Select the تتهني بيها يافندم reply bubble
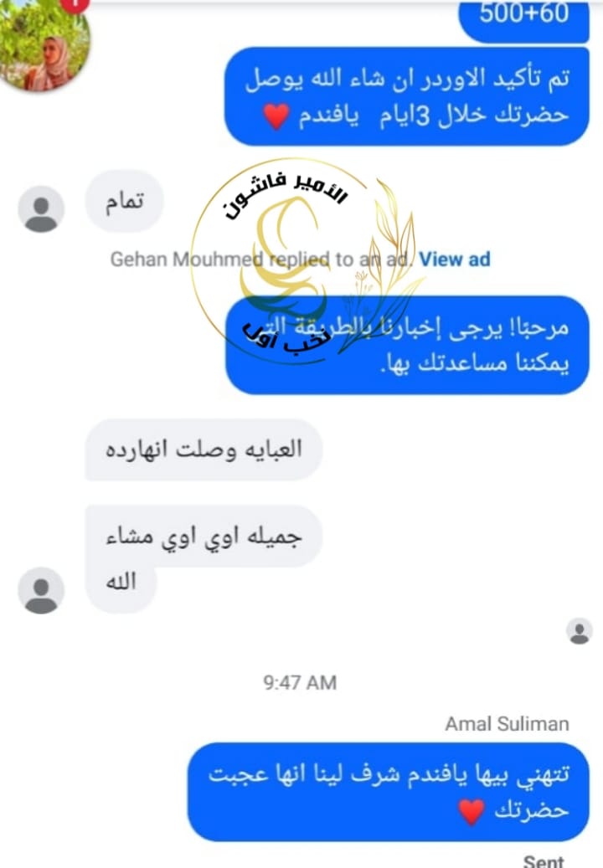Image resolution: width=603 pixels, height=868 pixels. coord(388,792)
